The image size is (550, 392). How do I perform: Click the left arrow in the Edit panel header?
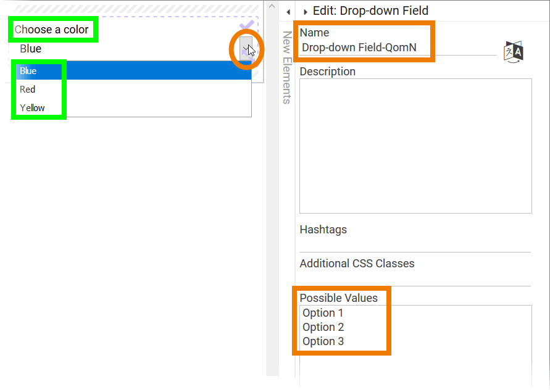pyautogui.click(x=288, y=11)
